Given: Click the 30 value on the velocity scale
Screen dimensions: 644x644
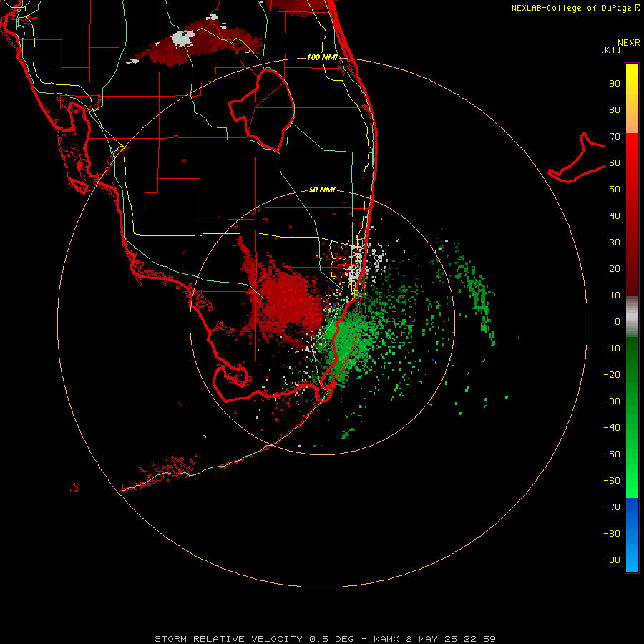Looking at the screenshot, I should 615,243.
